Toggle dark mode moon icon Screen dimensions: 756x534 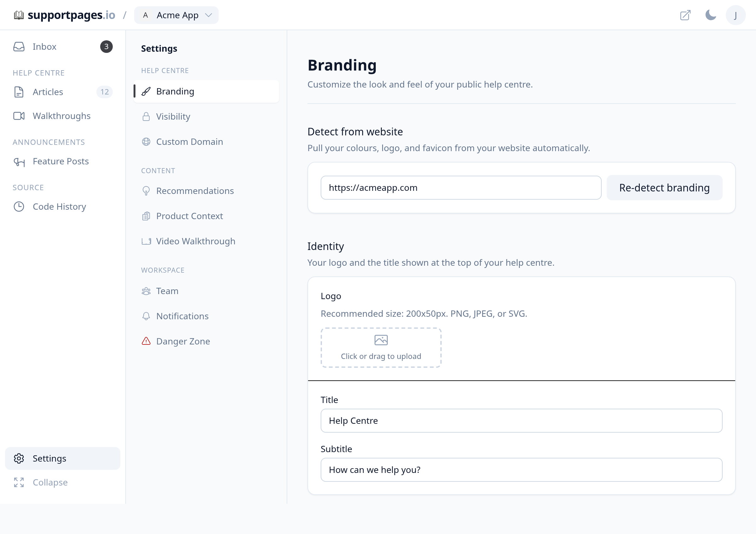[711, 15]
